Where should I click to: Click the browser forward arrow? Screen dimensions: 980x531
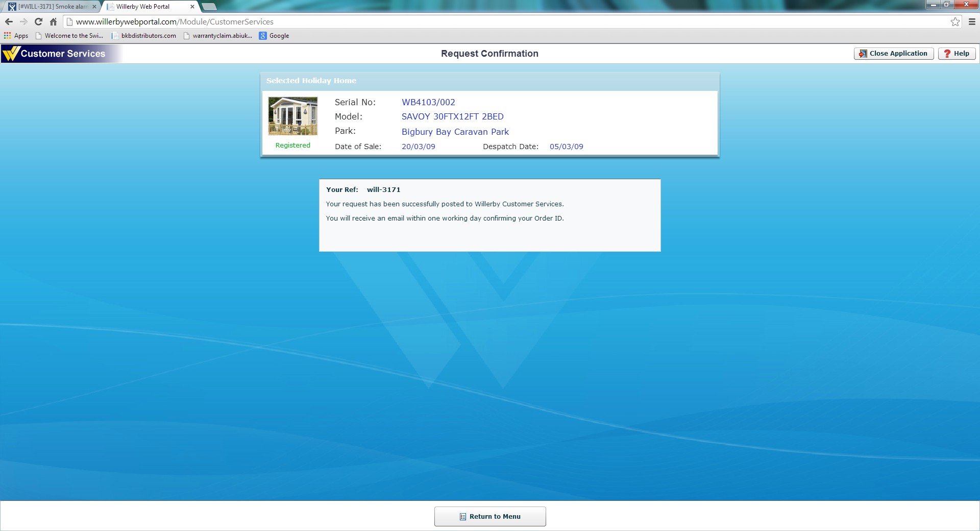coord(23,22)
